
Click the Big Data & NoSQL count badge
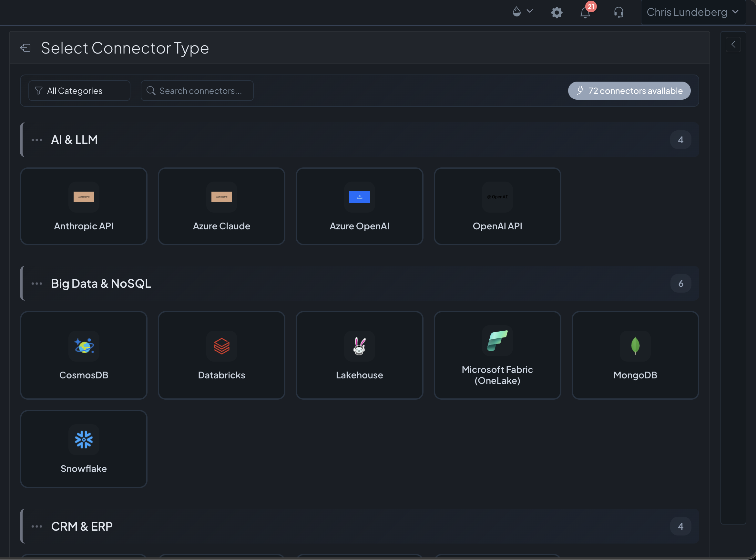tap(681, 284)
